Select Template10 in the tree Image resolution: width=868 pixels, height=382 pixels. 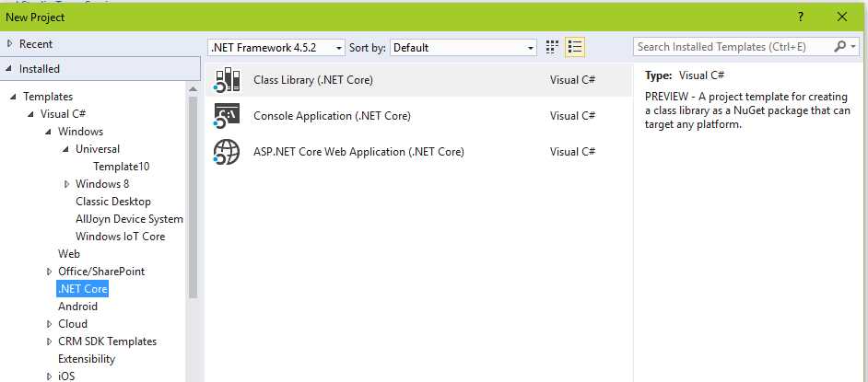pyautogui.click(x=122, y=167)
